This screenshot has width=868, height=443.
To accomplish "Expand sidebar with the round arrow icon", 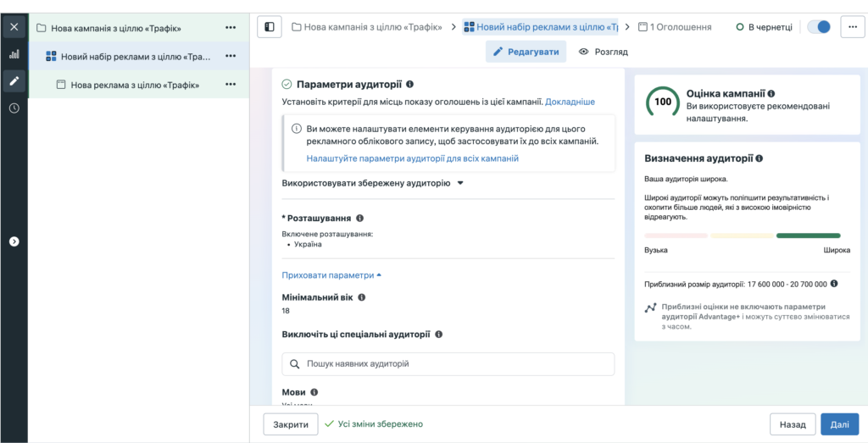I will (14, 241).
